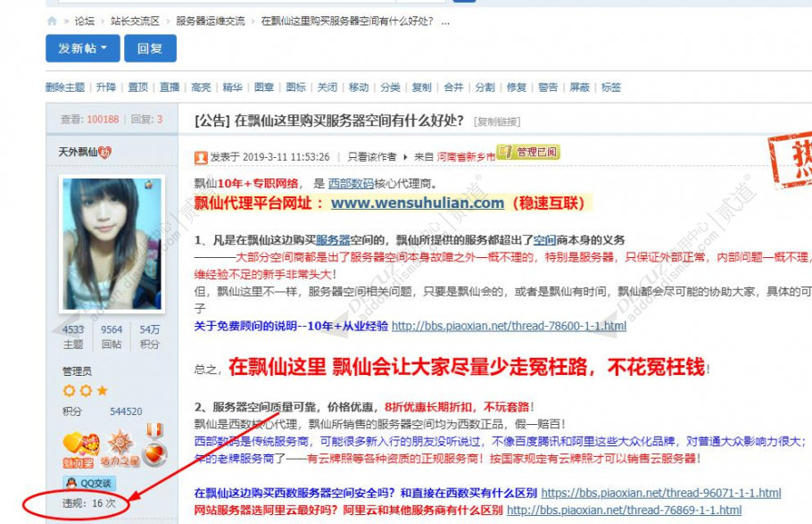Click the 魅力奖 medal icon
The width and height of the screenshot is (812, 524).
(x=81, y=449)
